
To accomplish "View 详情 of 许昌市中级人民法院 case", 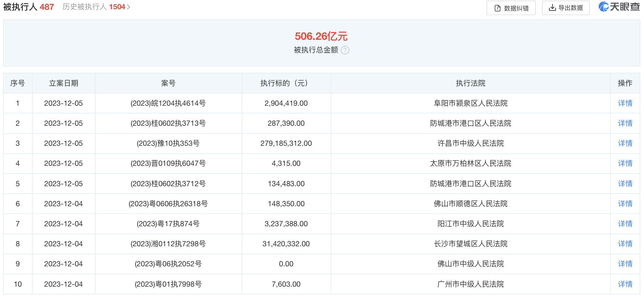I will point(625,143).
